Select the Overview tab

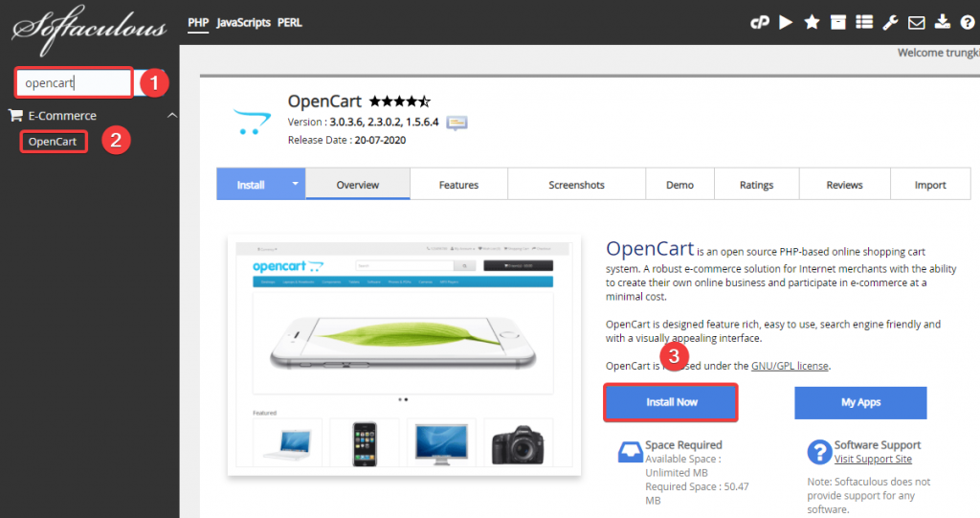point(358,185)
